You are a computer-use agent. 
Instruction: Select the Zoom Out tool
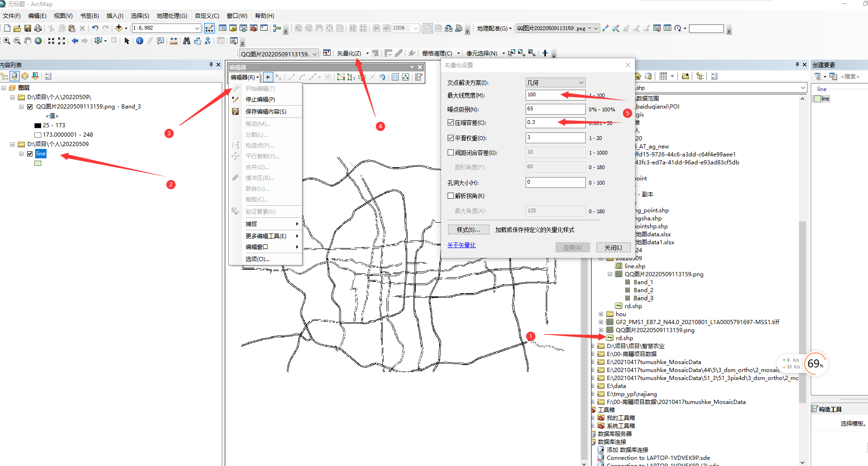coord(17,41)
